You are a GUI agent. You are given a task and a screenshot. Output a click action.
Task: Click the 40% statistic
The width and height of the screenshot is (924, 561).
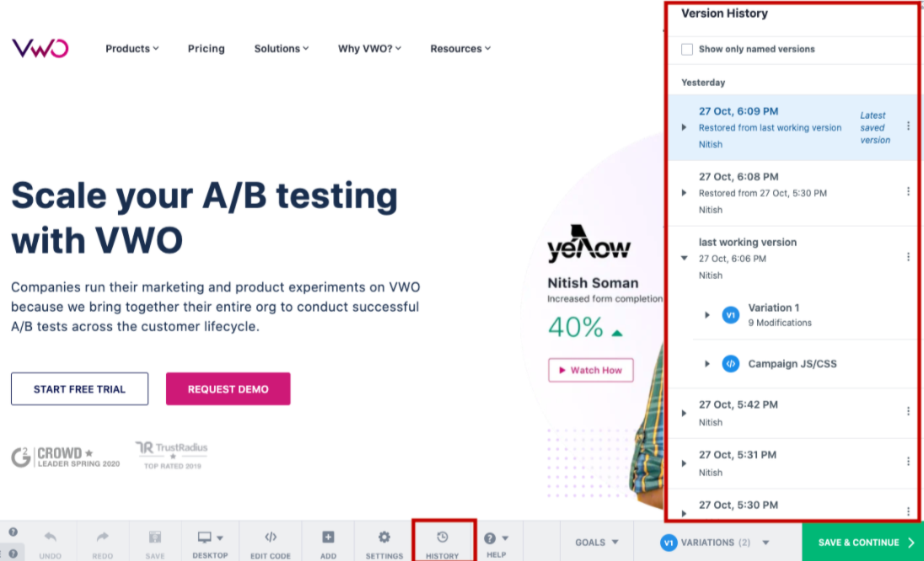576,328
